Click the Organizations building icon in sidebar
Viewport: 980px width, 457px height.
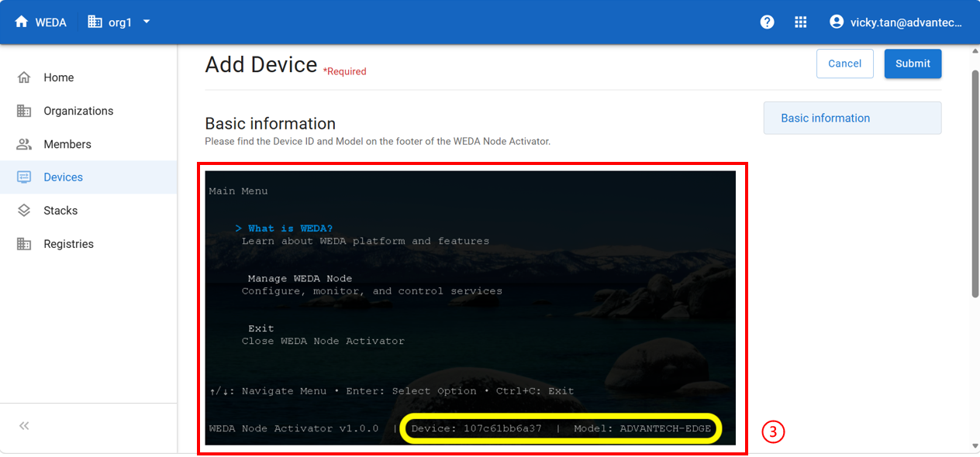24,111
